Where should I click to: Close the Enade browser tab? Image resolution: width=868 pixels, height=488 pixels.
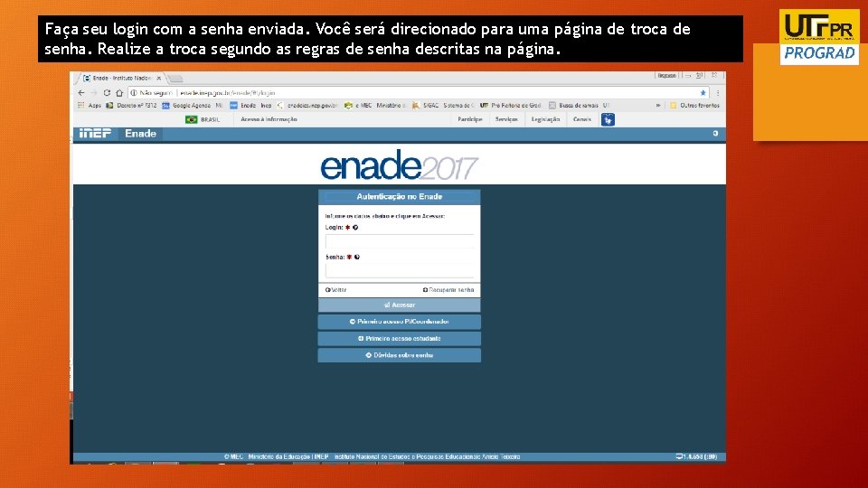pos(159,79)
